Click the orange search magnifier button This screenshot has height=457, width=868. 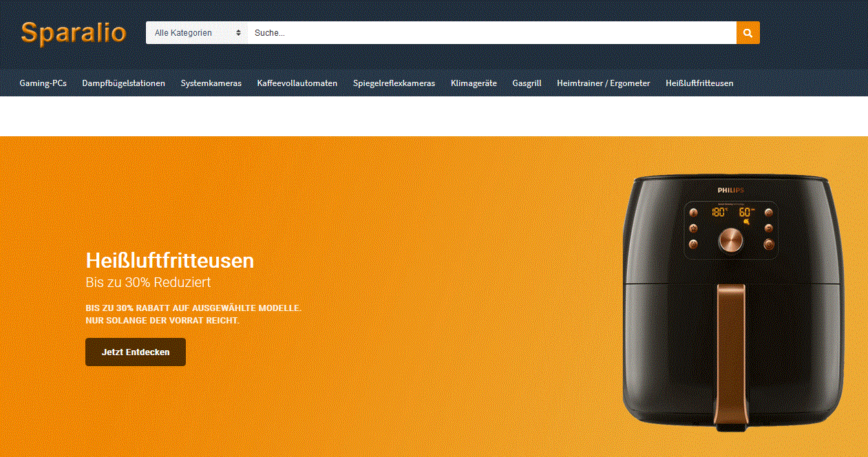coord(748,32)
